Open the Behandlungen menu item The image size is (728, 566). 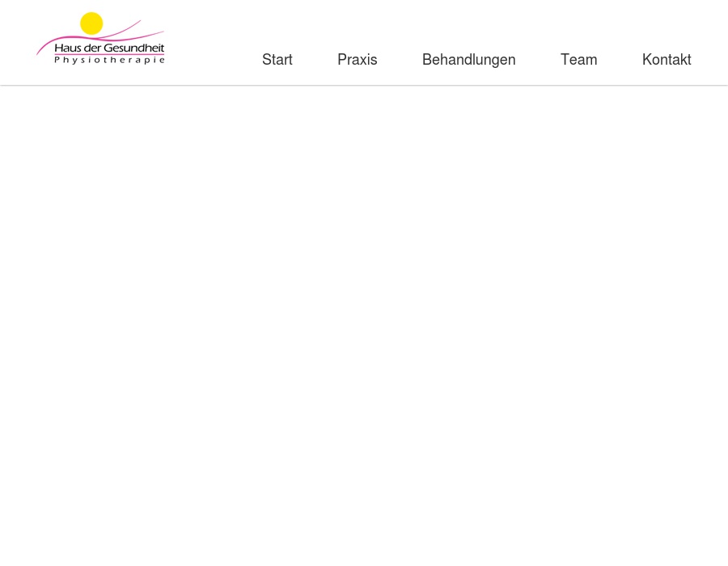(468, 60)
